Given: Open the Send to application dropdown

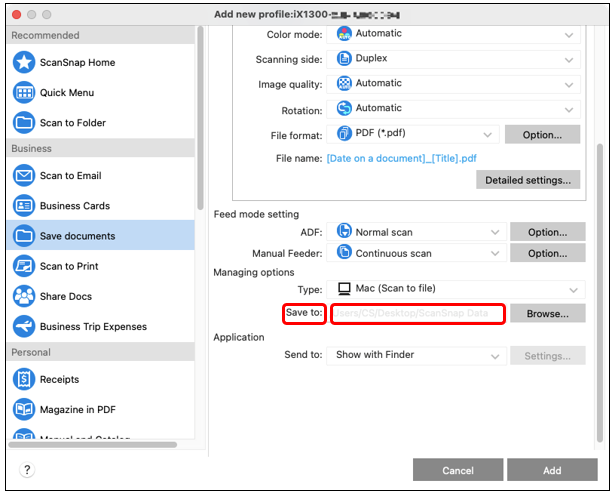Looking at the screenshot, I should click(x=417, y=355).
